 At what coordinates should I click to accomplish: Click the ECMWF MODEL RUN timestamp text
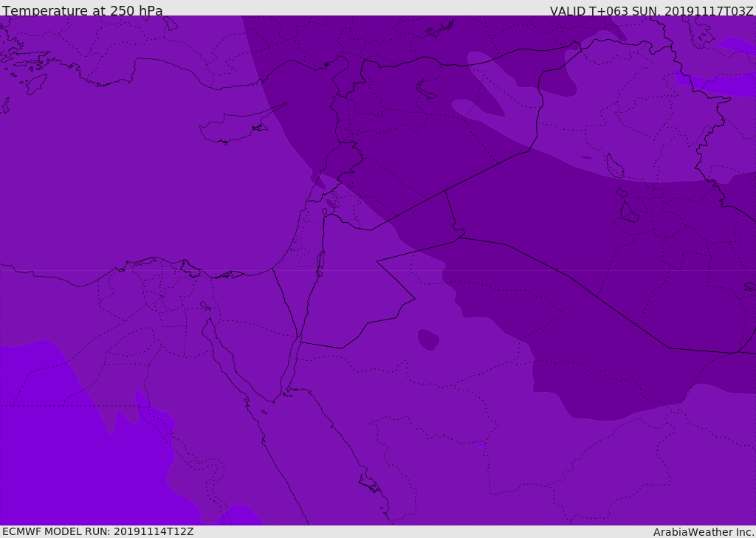coord(97,531)
